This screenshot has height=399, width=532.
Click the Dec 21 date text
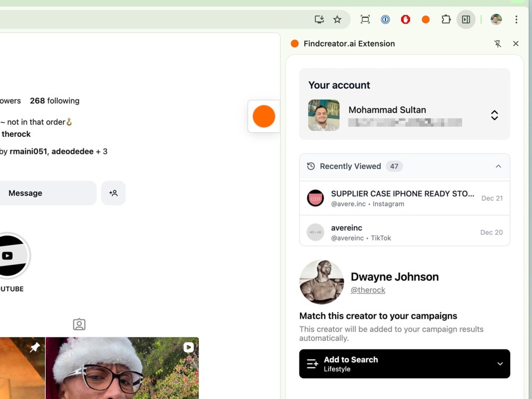(x=492, y=198)
